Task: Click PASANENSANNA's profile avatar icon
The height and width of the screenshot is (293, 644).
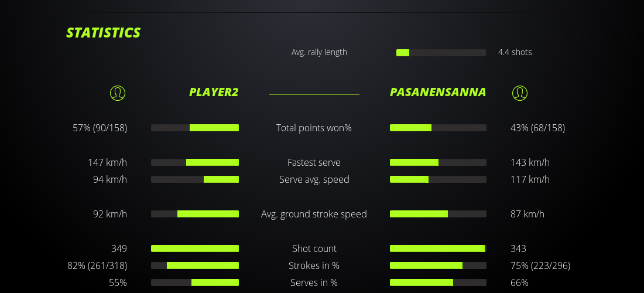Action: (x=520, y=93)
